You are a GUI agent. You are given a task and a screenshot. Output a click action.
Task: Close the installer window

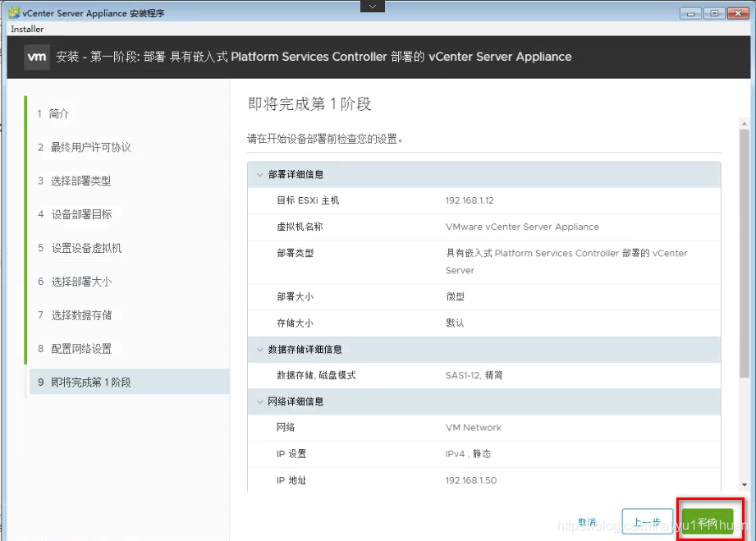tap(738, 13)
